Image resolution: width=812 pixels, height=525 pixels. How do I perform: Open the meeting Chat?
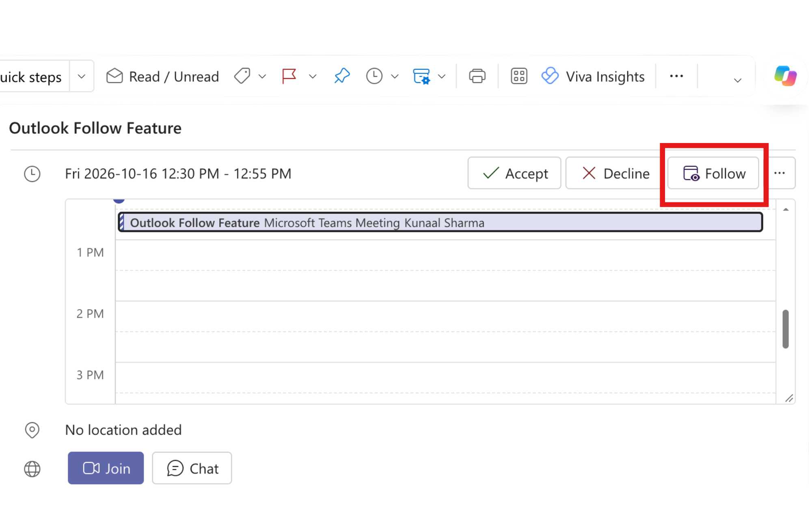(192, 468)
